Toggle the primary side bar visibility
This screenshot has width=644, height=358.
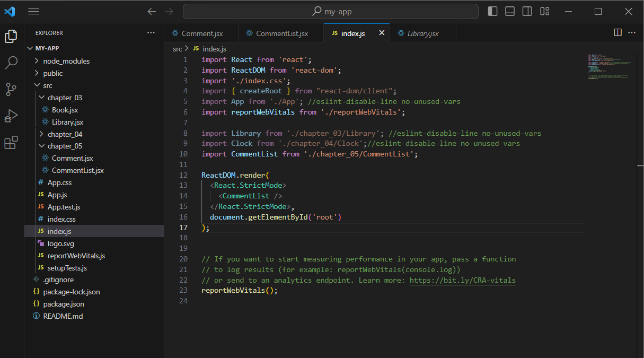coord(492,11)
